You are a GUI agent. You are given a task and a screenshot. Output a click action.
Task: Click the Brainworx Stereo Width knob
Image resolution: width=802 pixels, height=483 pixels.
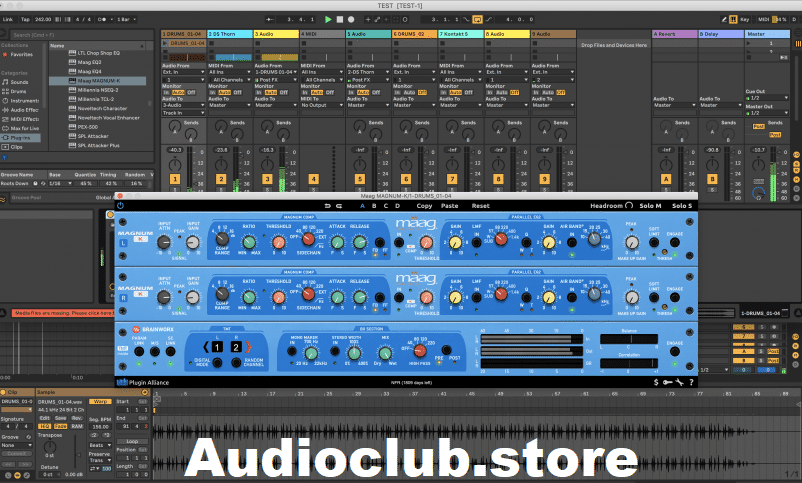(x=354, y=353)
